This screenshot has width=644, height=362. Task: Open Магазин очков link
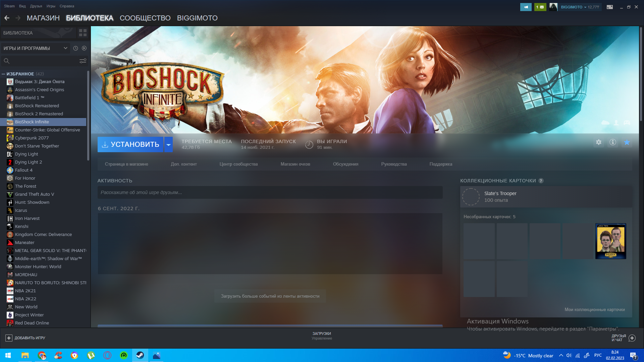[295, 164]
